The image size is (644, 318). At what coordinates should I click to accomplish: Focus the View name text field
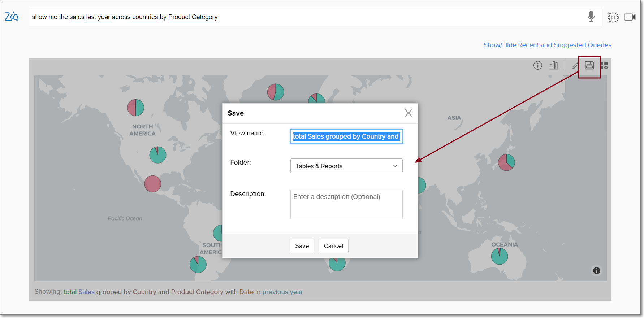pyautogui.click(x=346, y=136)
